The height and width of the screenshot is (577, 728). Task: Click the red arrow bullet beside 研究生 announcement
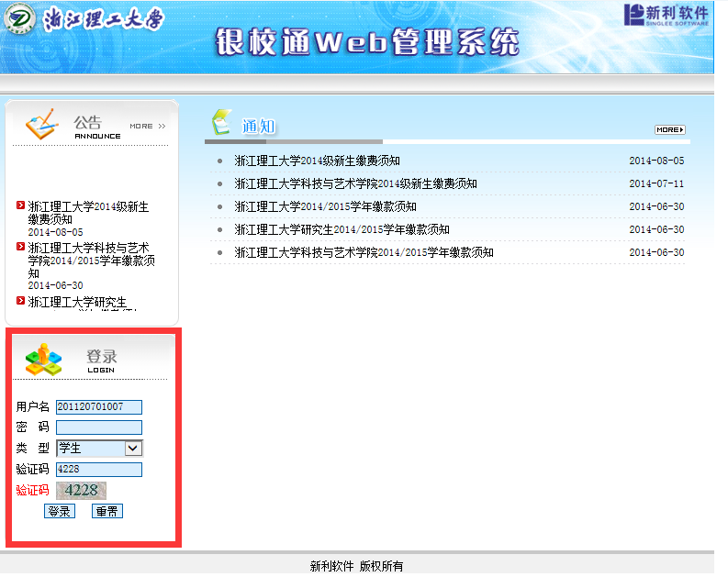click(x=21, y=300)
